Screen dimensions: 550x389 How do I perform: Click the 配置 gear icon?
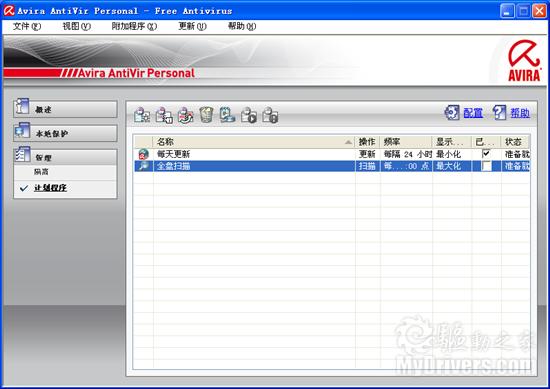pyautogui.click(x=452, y=113)
